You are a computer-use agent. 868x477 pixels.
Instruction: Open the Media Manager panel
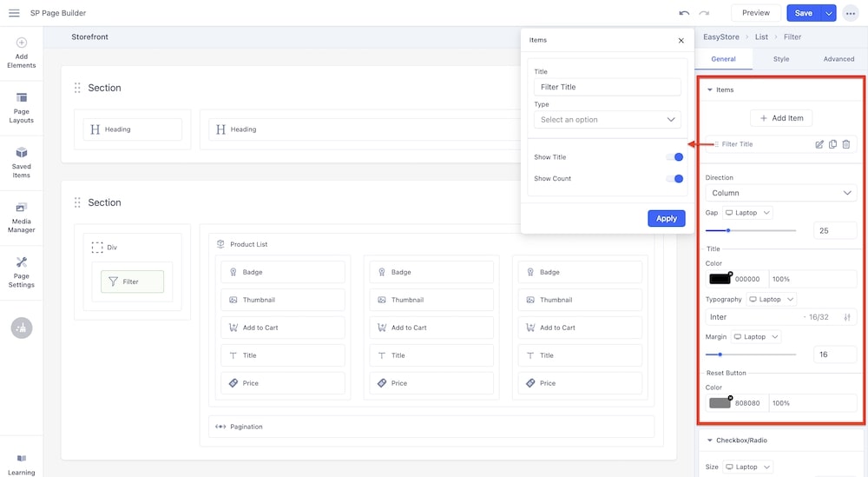point(22,217)
